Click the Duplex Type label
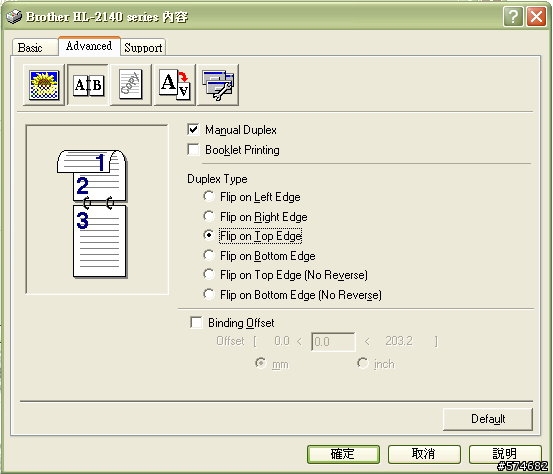This screenshot has width=553, height=474. click(217, 179)
